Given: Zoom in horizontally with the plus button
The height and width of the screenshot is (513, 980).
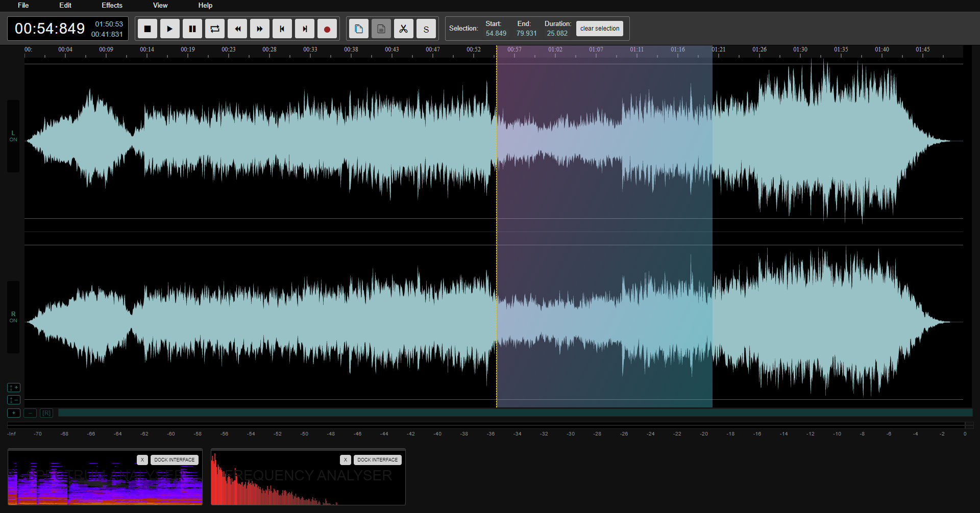Looking at the screenshot, I should point(14,413).
